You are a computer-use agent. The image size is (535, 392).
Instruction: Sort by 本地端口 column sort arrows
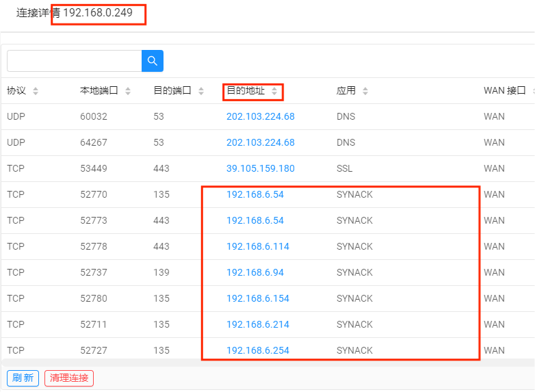(128, 91)
